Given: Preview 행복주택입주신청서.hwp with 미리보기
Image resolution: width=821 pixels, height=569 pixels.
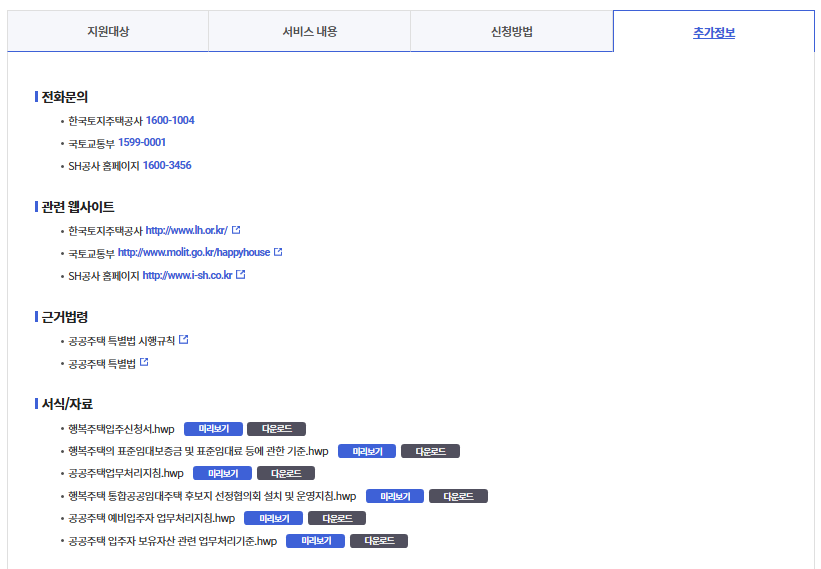Looking at the screenshot, I should click(x=213, y=429).
